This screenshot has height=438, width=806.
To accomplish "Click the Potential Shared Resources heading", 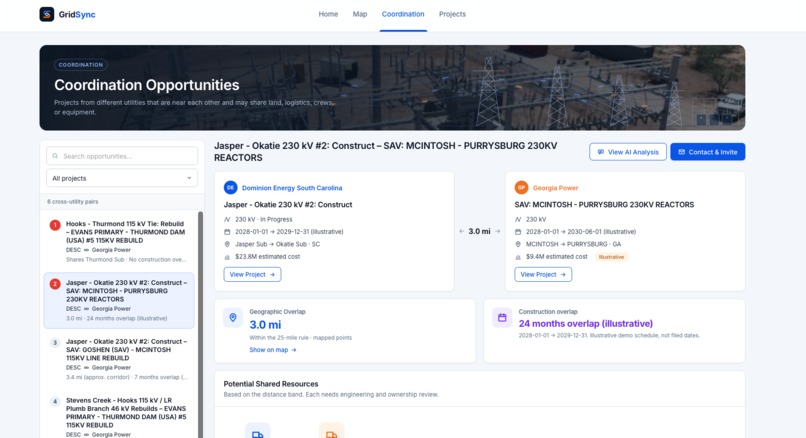I will tap(271, 384).
